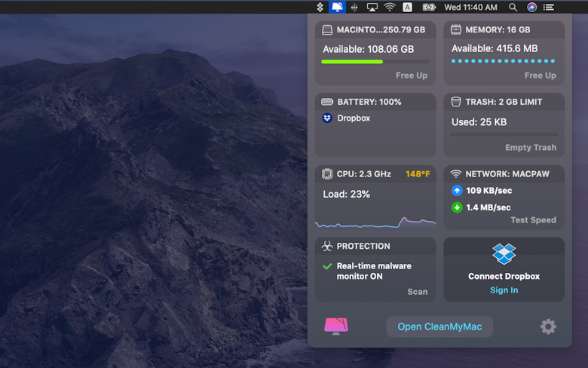Click the input source 'A' icon

407,7
